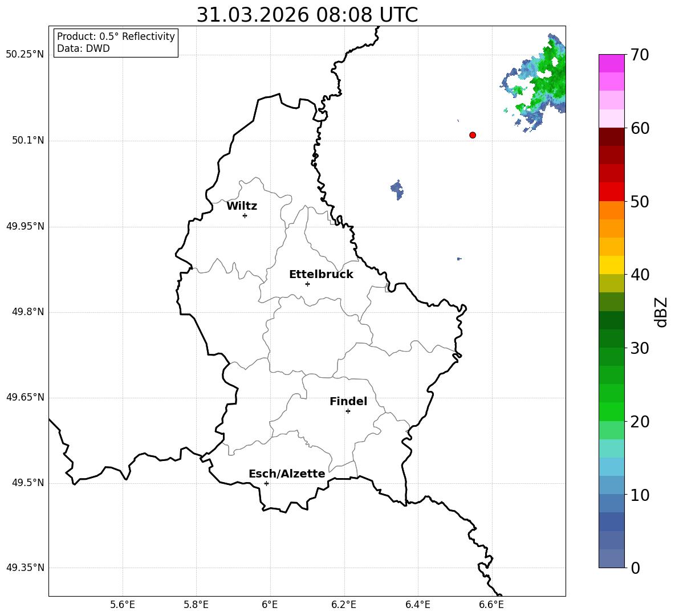Viewport: 675px width, 616px height.
Task: Click the 10 tick on the colorbar
Action: point(640,495)
